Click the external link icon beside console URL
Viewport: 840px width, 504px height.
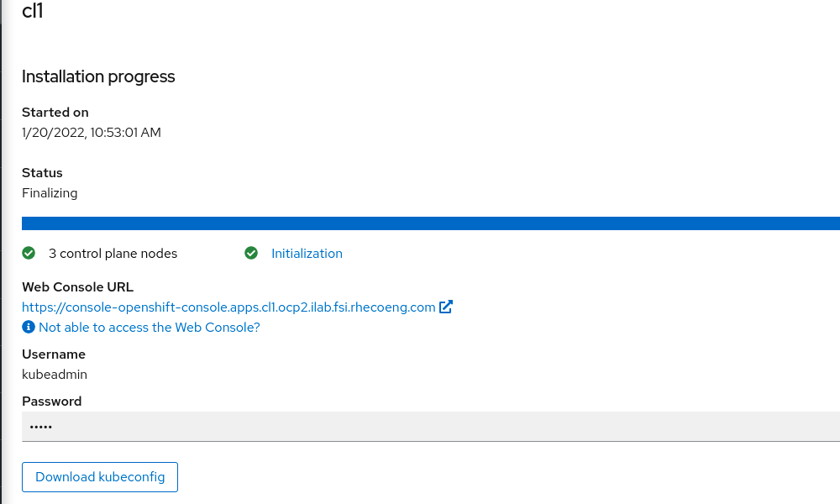(446, 307)
